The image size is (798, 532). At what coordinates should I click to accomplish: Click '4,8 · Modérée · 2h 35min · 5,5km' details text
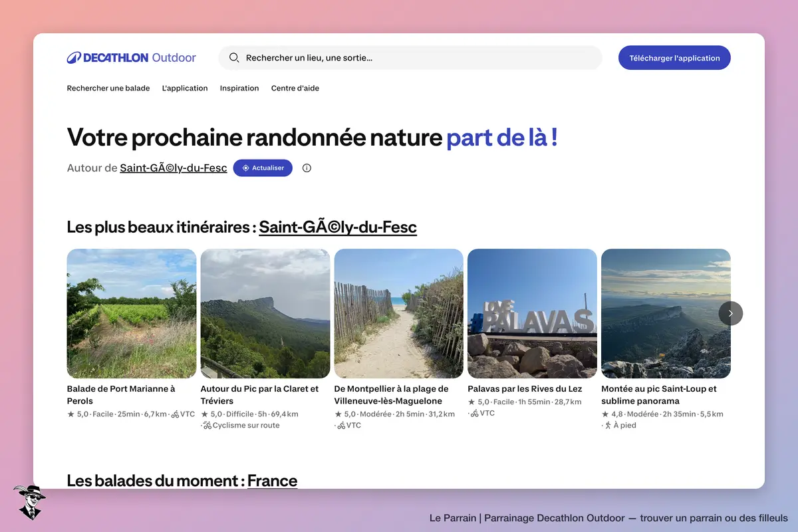[x=667, y=414]
